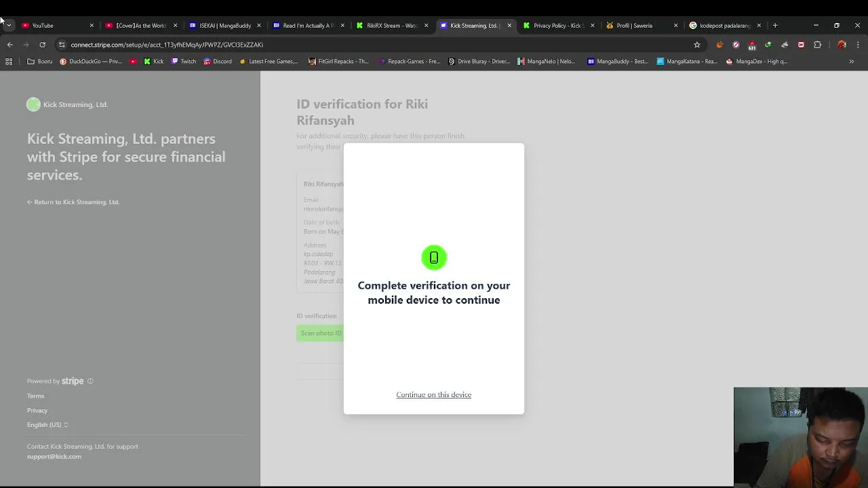Click support@kick.com email link
Viewport: 868px width, 488px height.
coord(54,457)
